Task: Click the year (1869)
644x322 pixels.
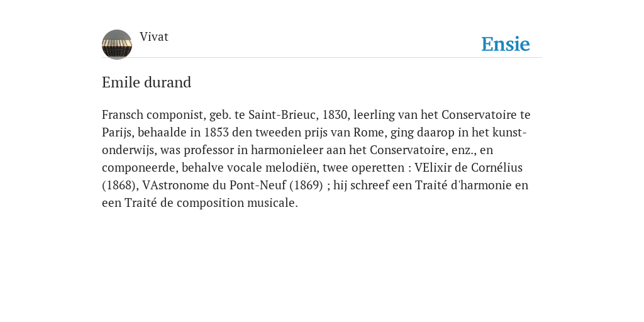Action: 306,186
